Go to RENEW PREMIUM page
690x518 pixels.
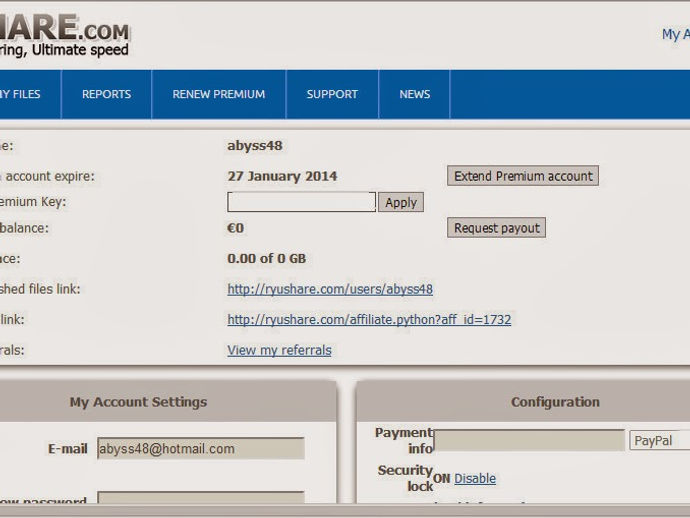click(219, 94)
